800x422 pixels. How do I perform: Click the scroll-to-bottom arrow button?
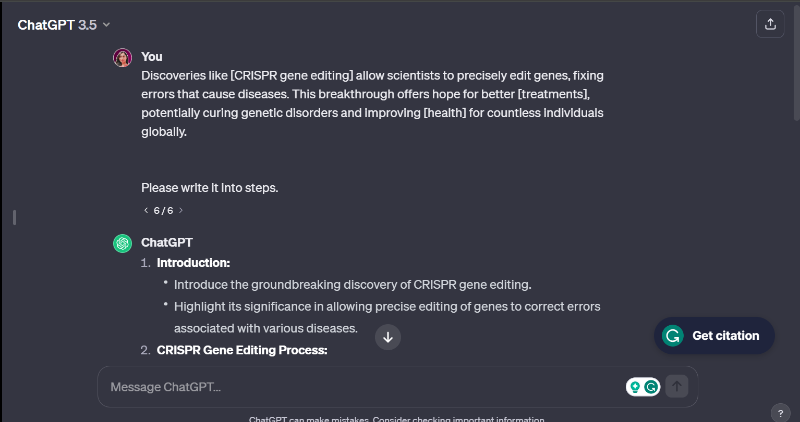pos(389,337)
